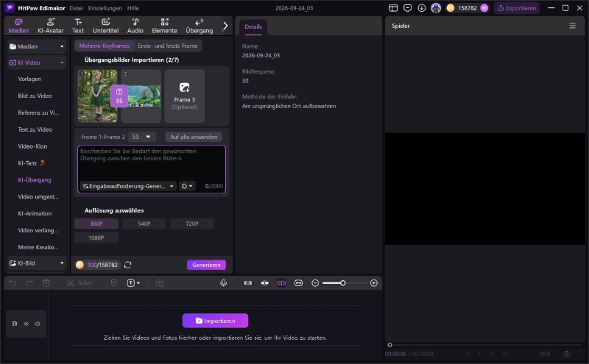Select KI-Übergang in sidebar

(35, 179)
